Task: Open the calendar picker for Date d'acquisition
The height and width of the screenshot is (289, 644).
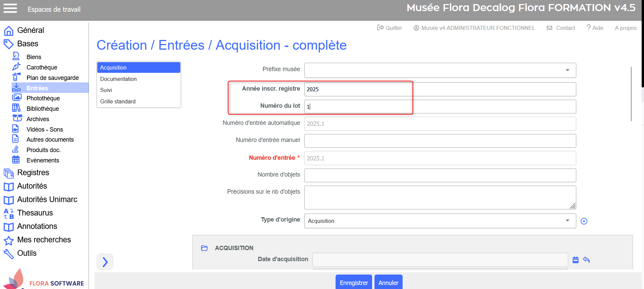Action: point(576,259)
